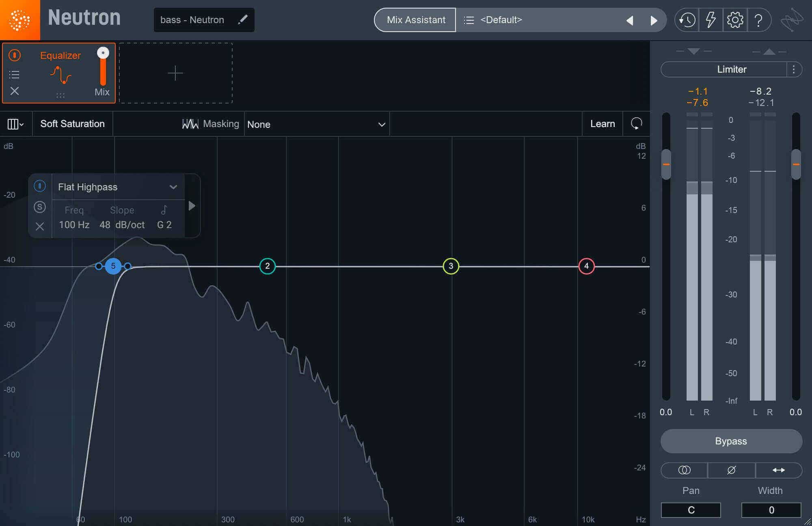The width and height of the screenshot is (812, 526).
Task: Edit the Pan value field C
Action: point(691,510)
